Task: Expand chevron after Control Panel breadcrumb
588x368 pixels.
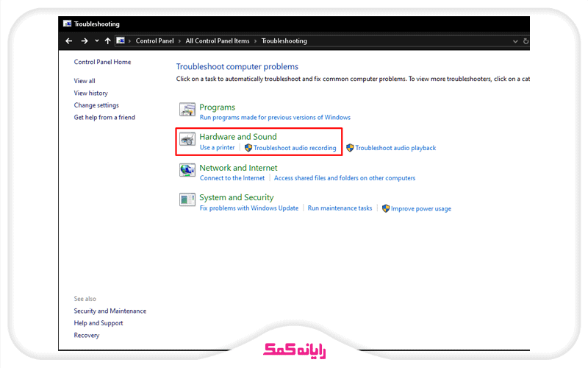Action: point(180,41)
